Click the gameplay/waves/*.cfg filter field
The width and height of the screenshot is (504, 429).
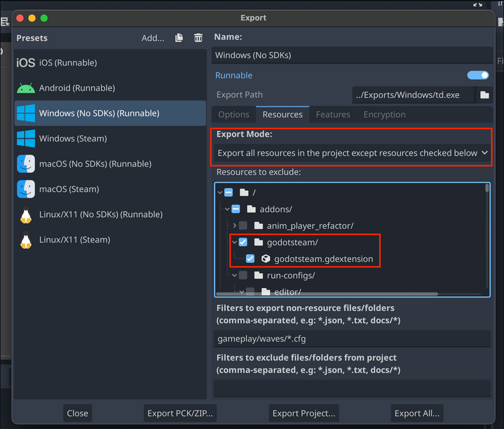352,339
